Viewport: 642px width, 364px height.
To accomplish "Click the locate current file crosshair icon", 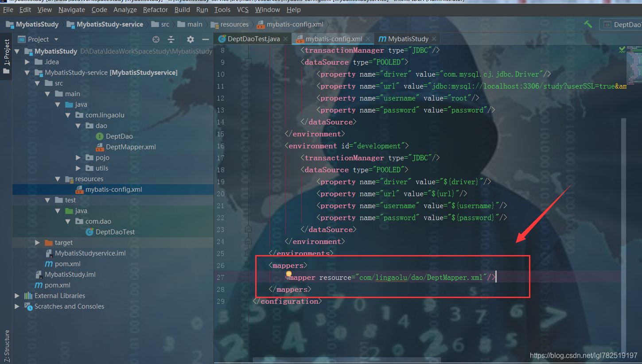I will 156,39.
